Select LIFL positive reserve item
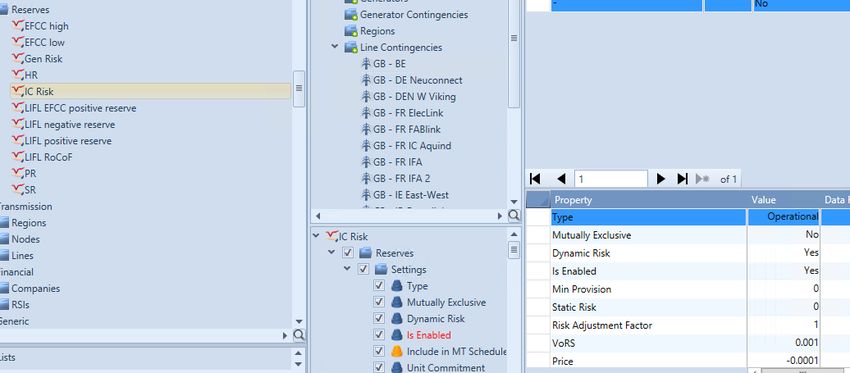The width and height of the screenshot is (850, 373). click(x=68, y=140)
